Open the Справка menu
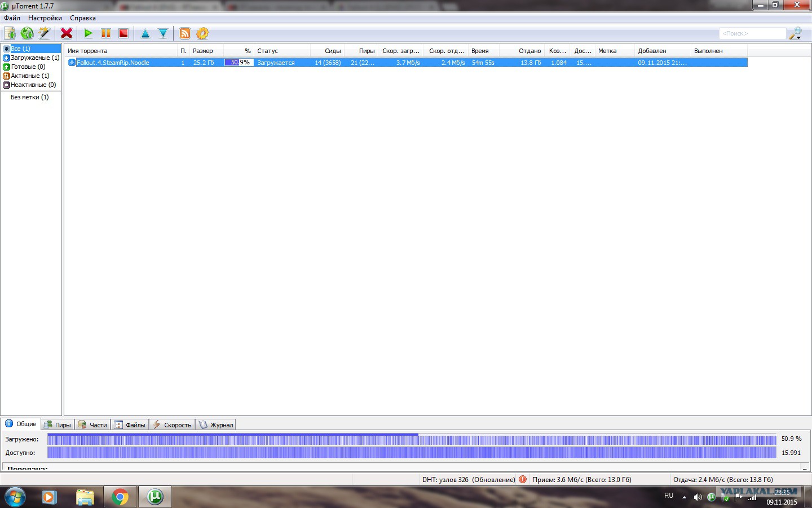Screen dimensions: 812x508 click(x=83, y=18)
